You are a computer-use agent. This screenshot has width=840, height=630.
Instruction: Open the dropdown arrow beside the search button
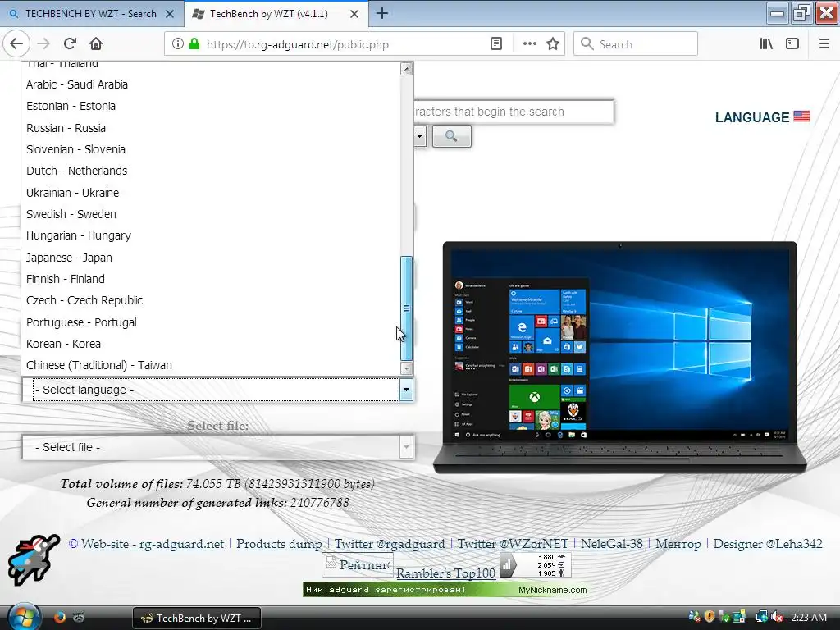[419, 136]
